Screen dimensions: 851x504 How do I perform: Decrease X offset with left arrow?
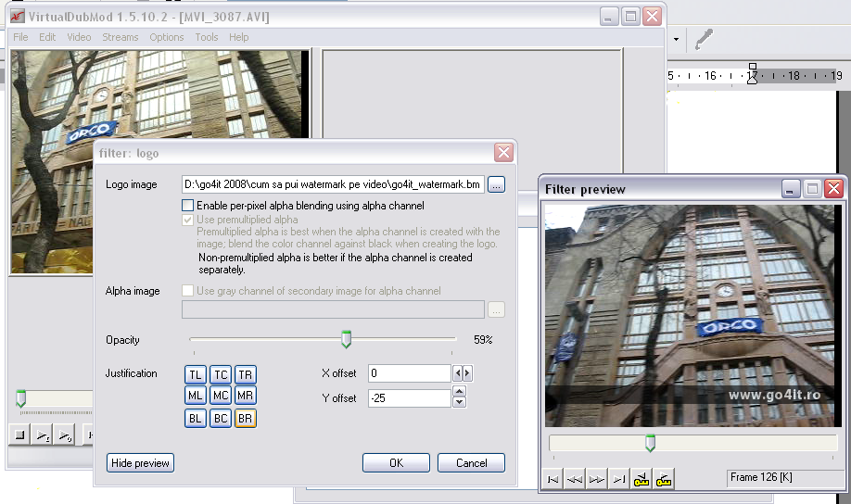coord(458,373)
